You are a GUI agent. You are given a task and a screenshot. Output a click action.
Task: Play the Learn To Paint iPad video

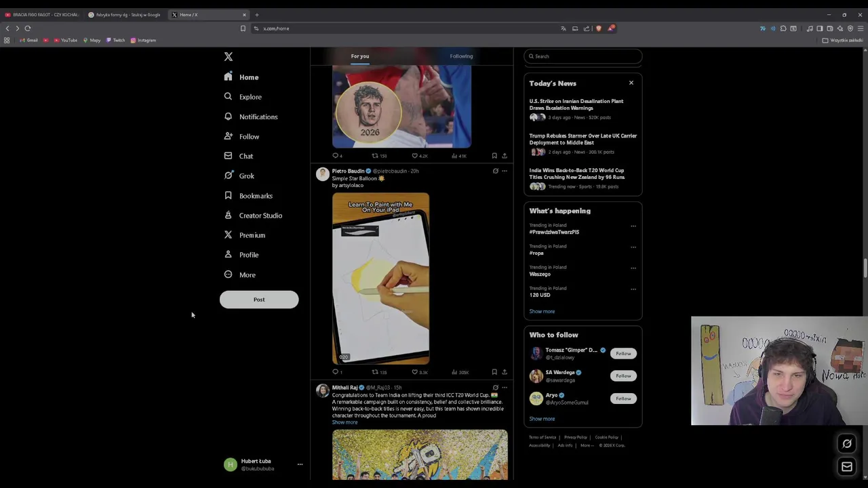(380, 279)
